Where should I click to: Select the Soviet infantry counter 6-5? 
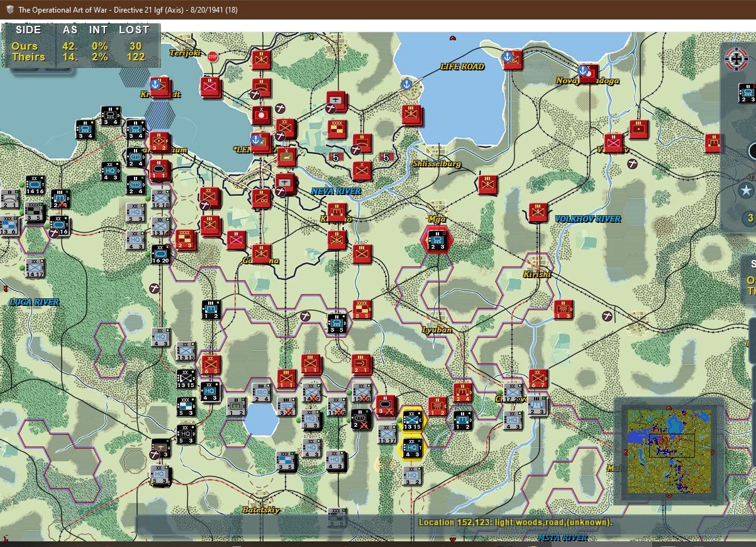click(210, 365)
